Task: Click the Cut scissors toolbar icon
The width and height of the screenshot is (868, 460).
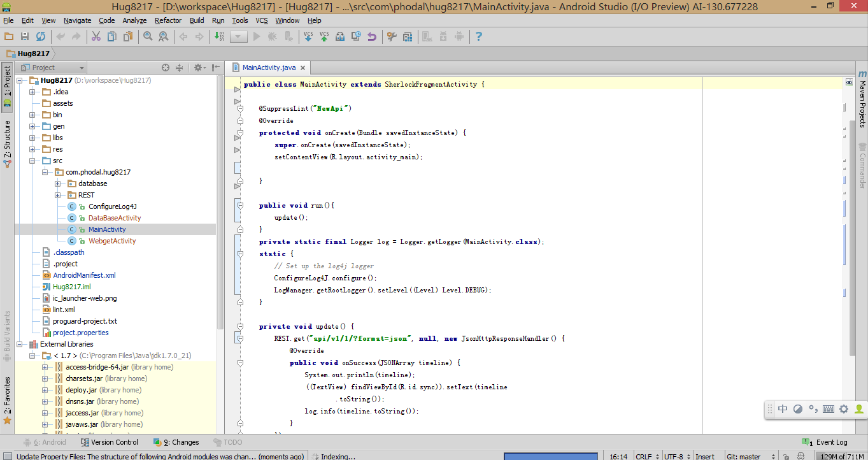Action: pos(96,37)
